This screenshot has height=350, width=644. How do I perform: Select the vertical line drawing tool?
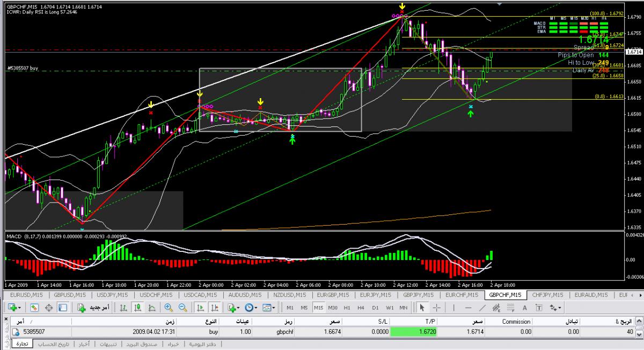[453, 308]
